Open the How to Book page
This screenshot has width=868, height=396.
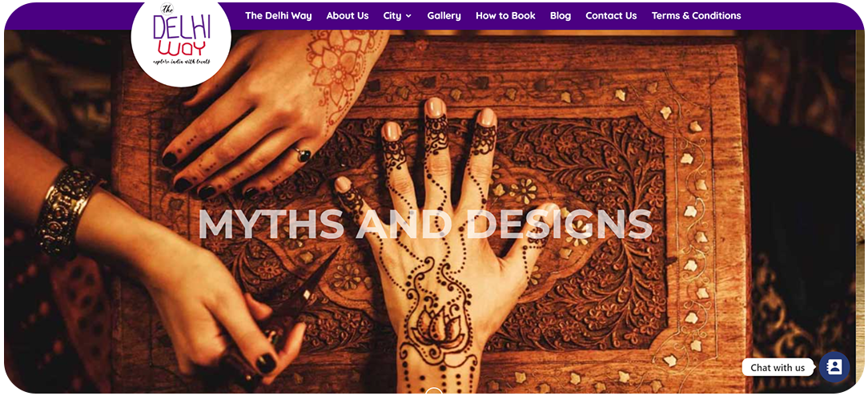click(505, 15)
